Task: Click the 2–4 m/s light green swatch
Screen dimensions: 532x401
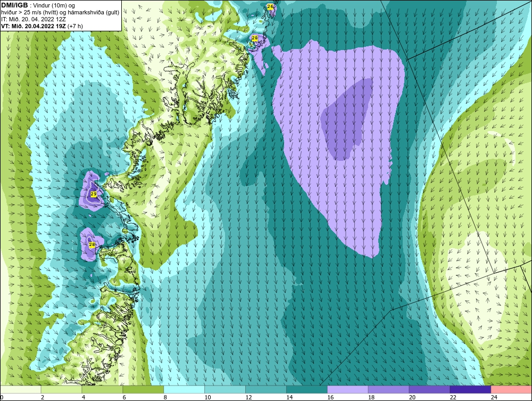Action: 61,389
